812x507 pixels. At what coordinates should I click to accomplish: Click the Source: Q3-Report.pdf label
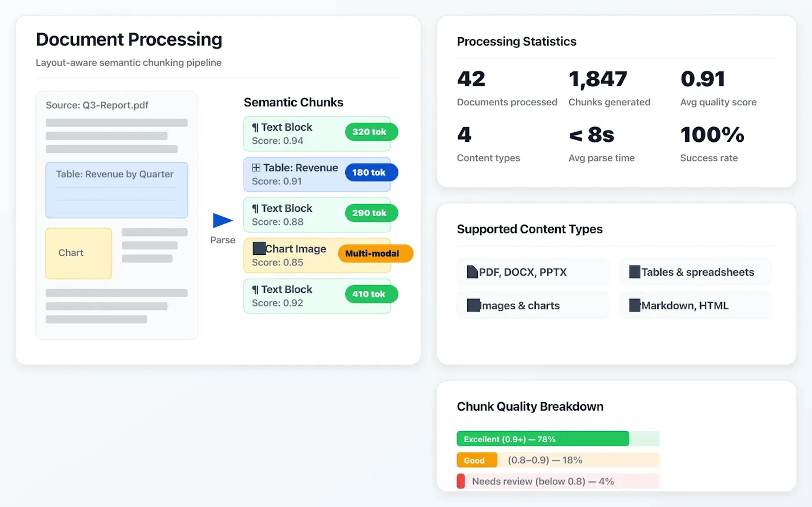tap(97, 105)
